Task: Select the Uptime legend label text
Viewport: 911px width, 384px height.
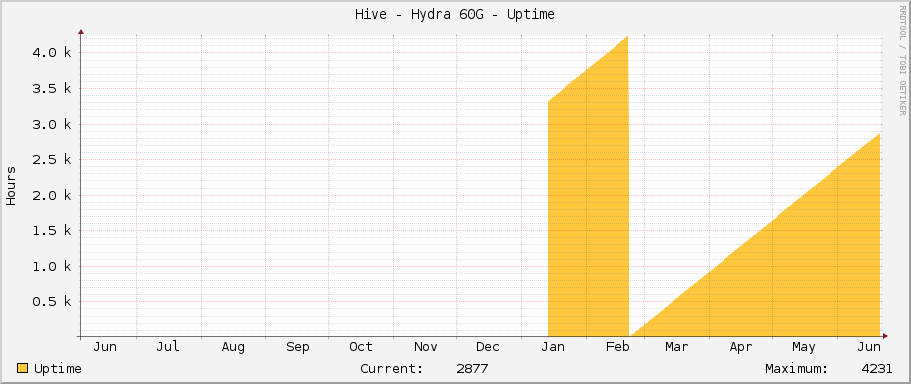Action: [58, 369]
